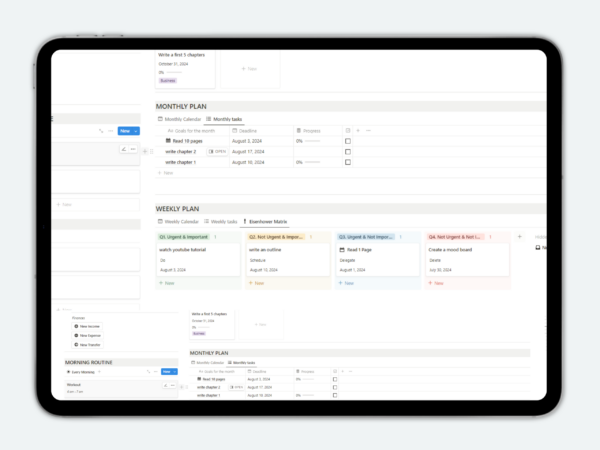Click the New Income icon button
Image resolution: width=600 pixels, height=450 pixels.
click(87, 326)
